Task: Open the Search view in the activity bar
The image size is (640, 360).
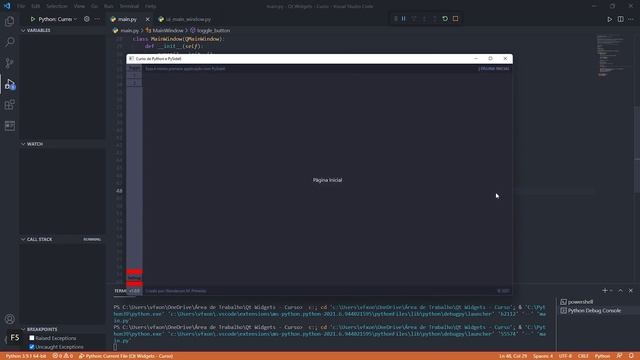Action: (10, 42)
